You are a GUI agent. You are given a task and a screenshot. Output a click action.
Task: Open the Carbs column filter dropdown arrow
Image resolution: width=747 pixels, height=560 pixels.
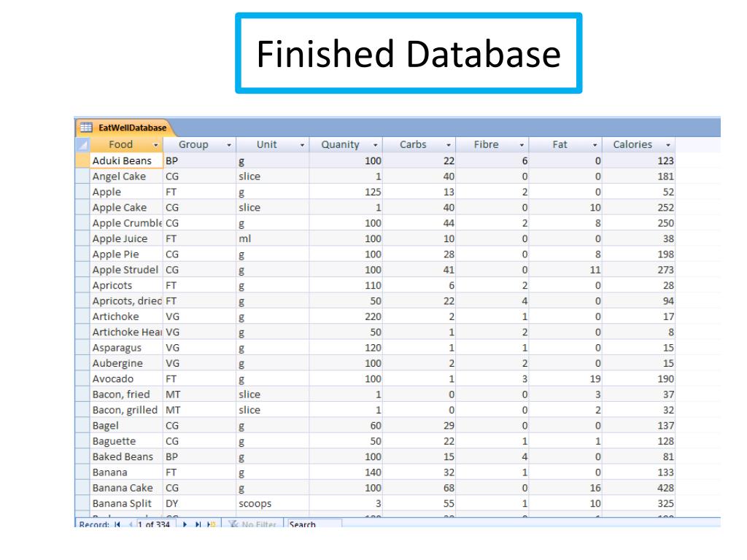tap(449, 145)
